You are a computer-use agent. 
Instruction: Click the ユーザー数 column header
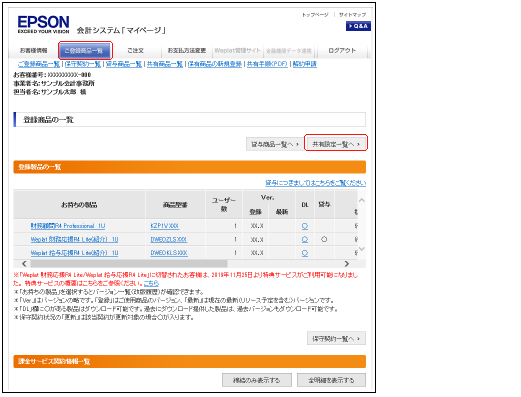coord(224,205)
